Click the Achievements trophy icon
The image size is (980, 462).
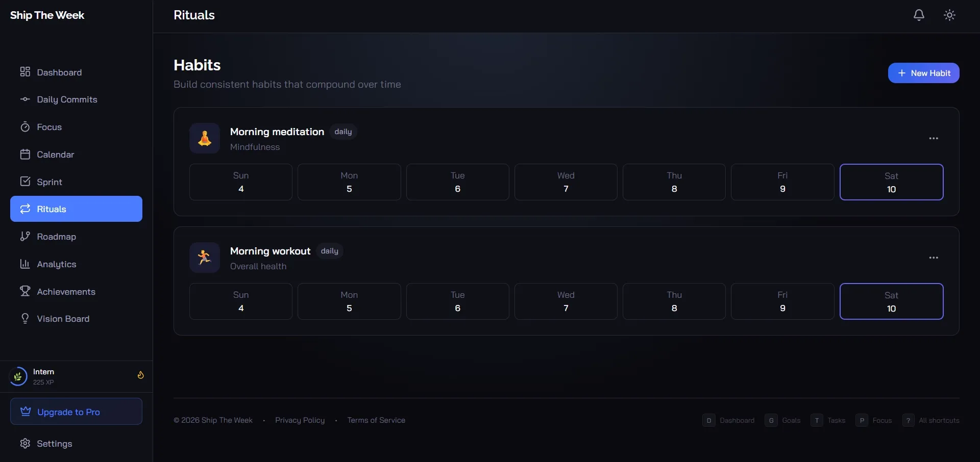click(25, 291)
